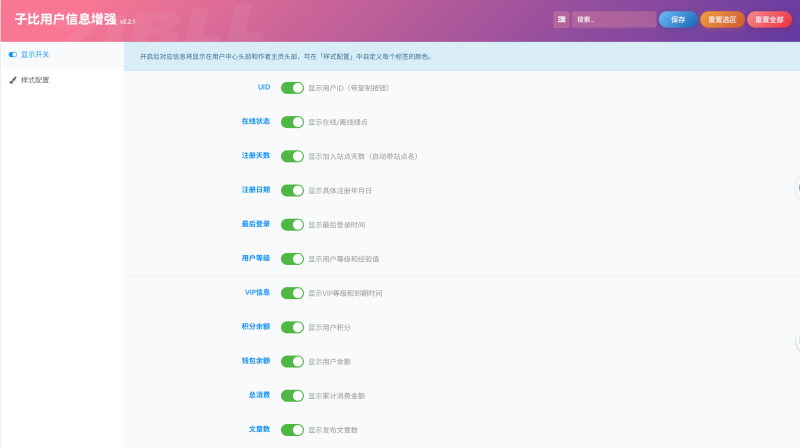
Task: Click the brush icon beside 样式配置
Action: point(13,80)
